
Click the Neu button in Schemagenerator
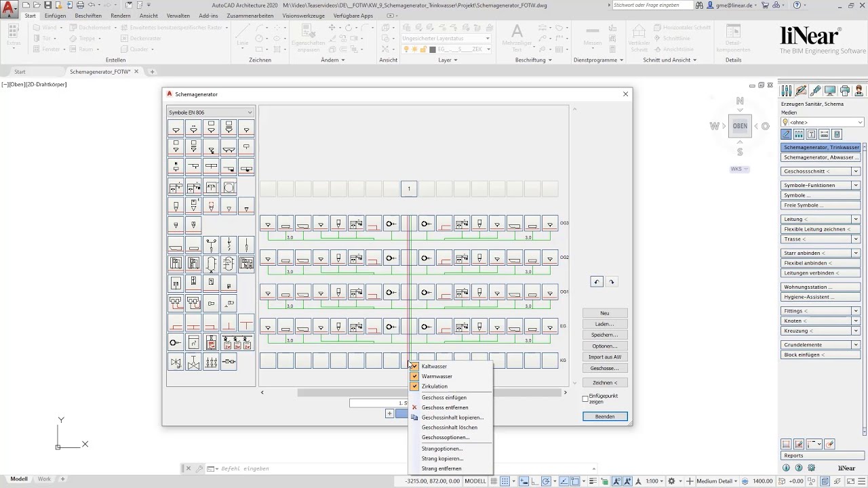click(x=605, y=313)
